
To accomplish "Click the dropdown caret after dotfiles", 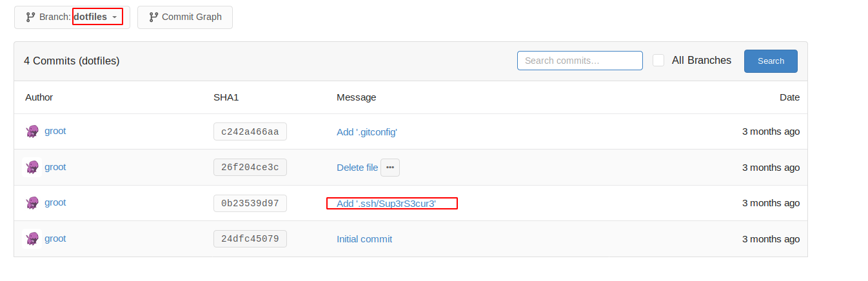I will (115, 17).
